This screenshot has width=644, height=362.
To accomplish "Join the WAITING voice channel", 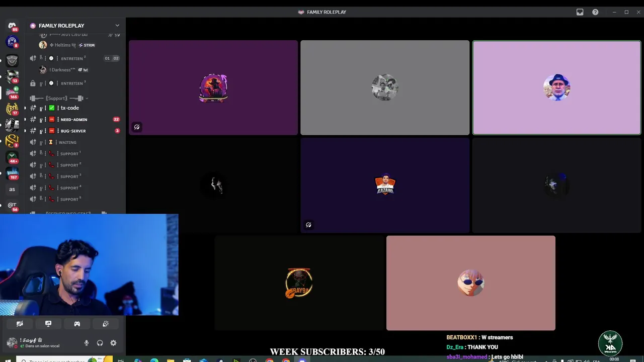I will click(75, 142).
